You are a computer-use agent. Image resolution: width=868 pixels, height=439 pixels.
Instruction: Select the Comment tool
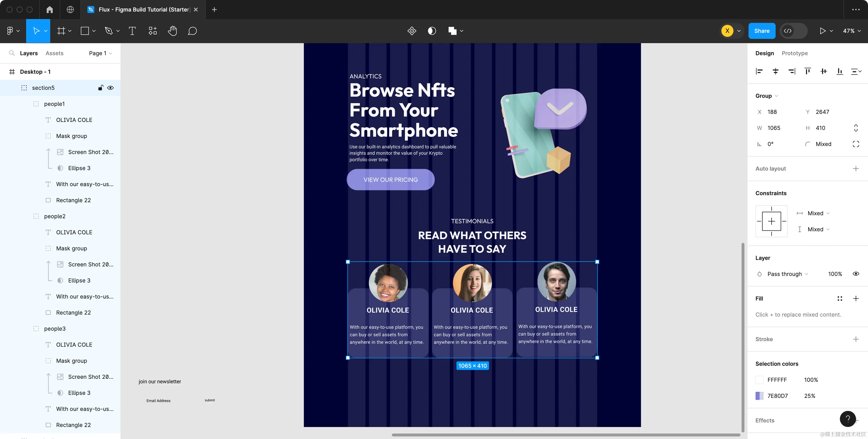[192, 31]
